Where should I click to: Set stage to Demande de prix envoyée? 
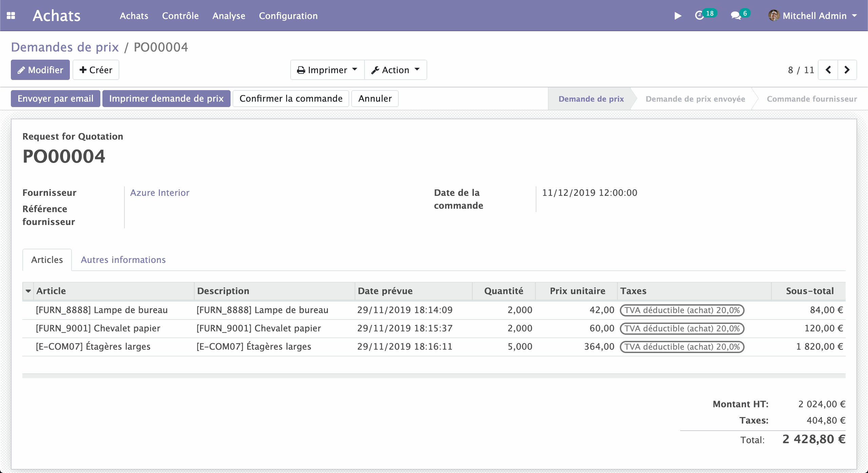tap(696, 99)
